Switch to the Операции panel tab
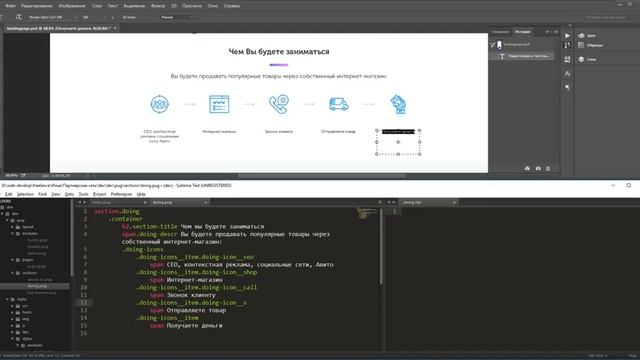The image size is (640, 360). click(x=500, y=31)
